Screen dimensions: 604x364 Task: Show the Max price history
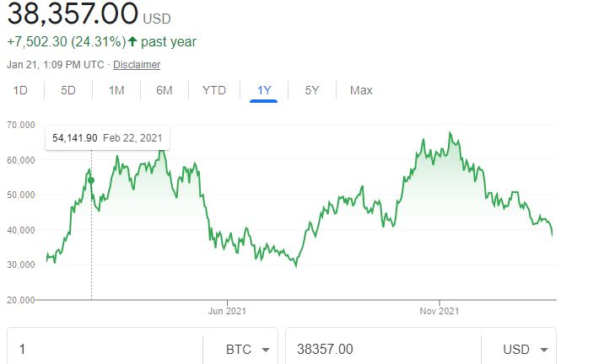pyautogui.click(x=361, y=90)
